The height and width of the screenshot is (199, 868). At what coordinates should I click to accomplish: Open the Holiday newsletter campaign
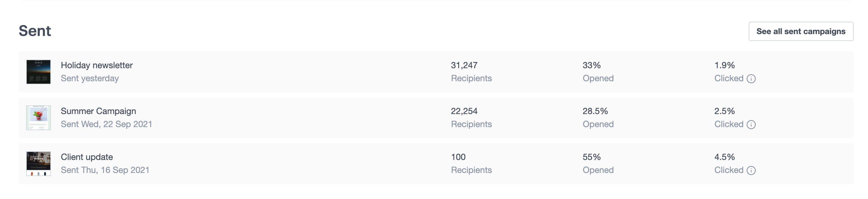[96, 65]
